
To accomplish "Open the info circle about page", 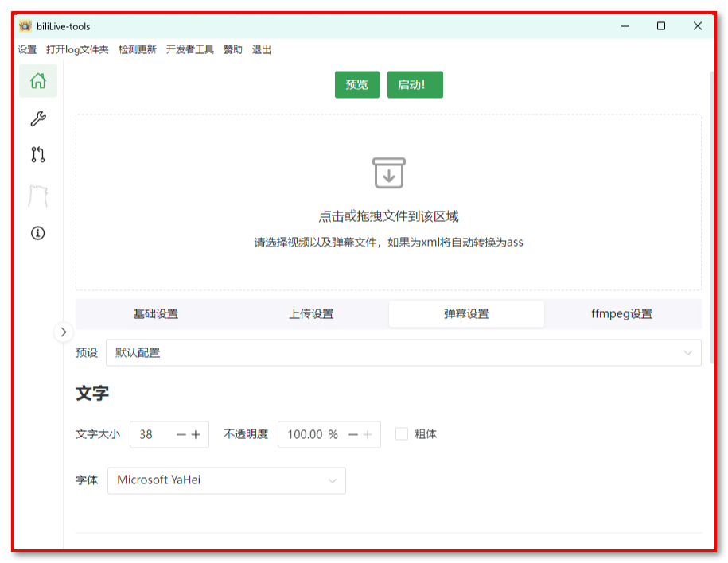I will [37, 233].
